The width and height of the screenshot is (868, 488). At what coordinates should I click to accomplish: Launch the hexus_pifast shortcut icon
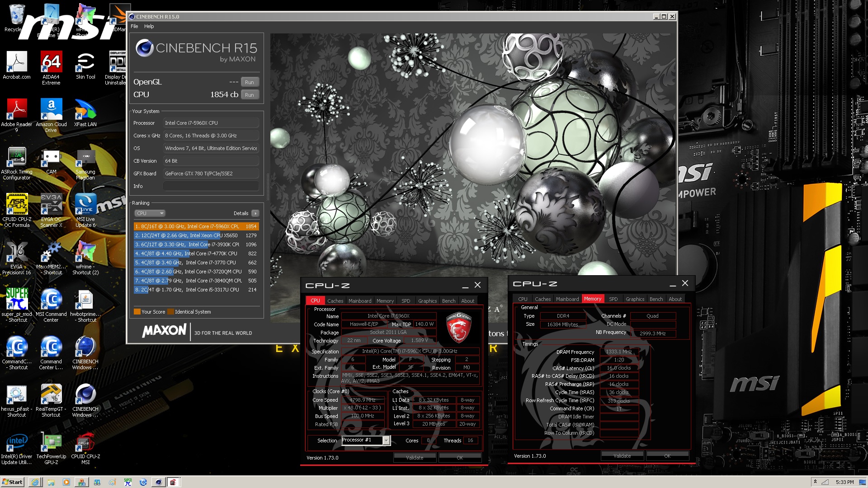click(x=17, y=401)
